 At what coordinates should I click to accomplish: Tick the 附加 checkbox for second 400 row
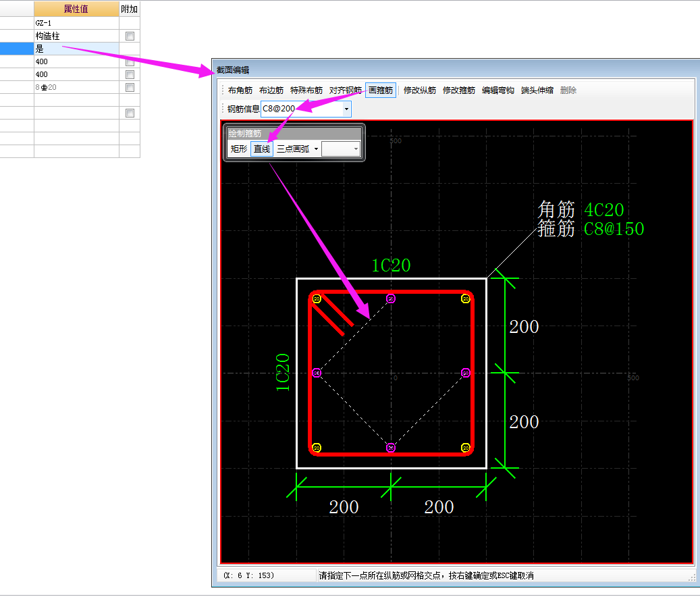130,74
